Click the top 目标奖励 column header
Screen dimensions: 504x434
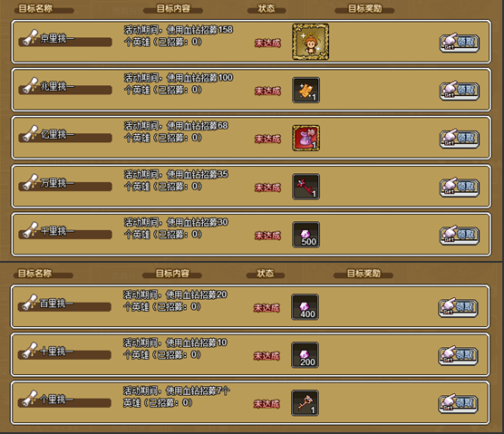pyautogui.click(x=364, y=9)
